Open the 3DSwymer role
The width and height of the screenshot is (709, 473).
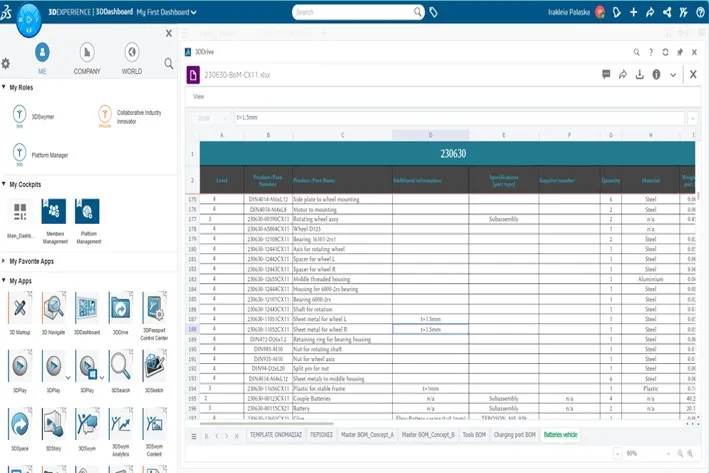click(19, 114)
